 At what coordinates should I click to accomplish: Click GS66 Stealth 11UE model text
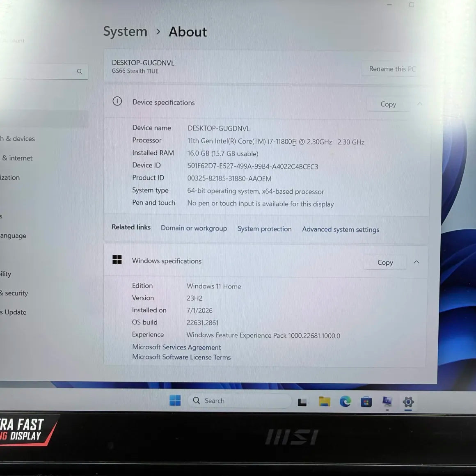[x=135, y=71]
